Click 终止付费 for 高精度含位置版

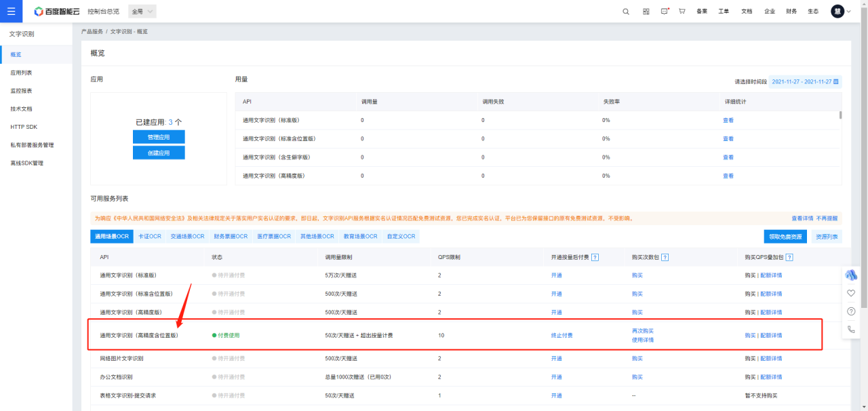click(x=561, y=335)
